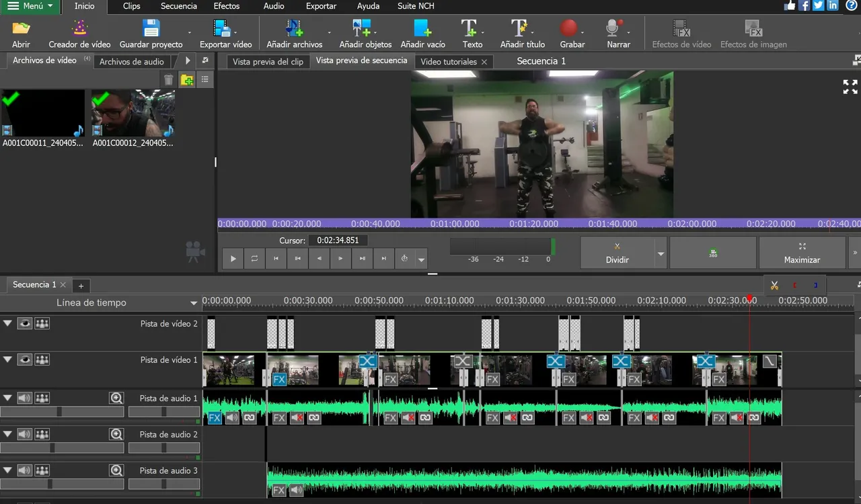Viewport: 861px width, 504px height.
Task: Toggle visibility of Pista de vídeo 1
Action: pyautogui.click(x=25, y=360)
